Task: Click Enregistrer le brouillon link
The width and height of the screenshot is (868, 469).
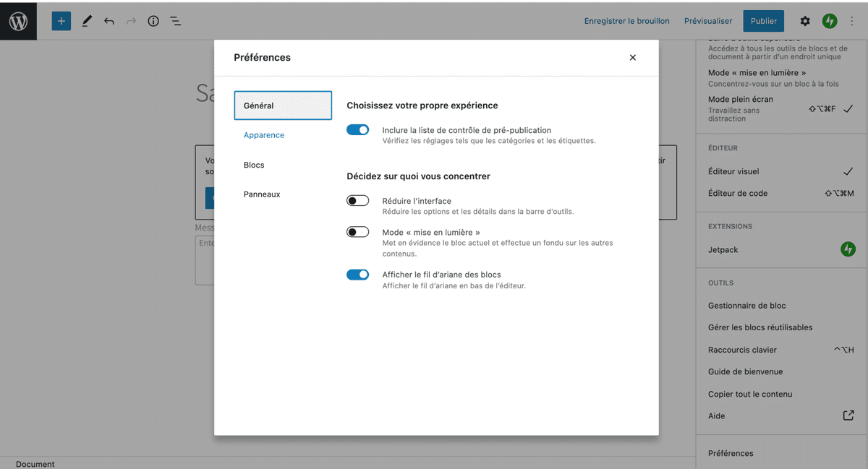Action: point(626,21)
